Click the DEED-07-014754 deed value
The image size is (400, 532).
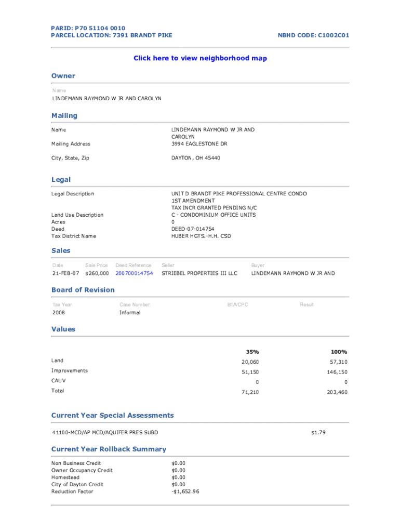(193, 229)
